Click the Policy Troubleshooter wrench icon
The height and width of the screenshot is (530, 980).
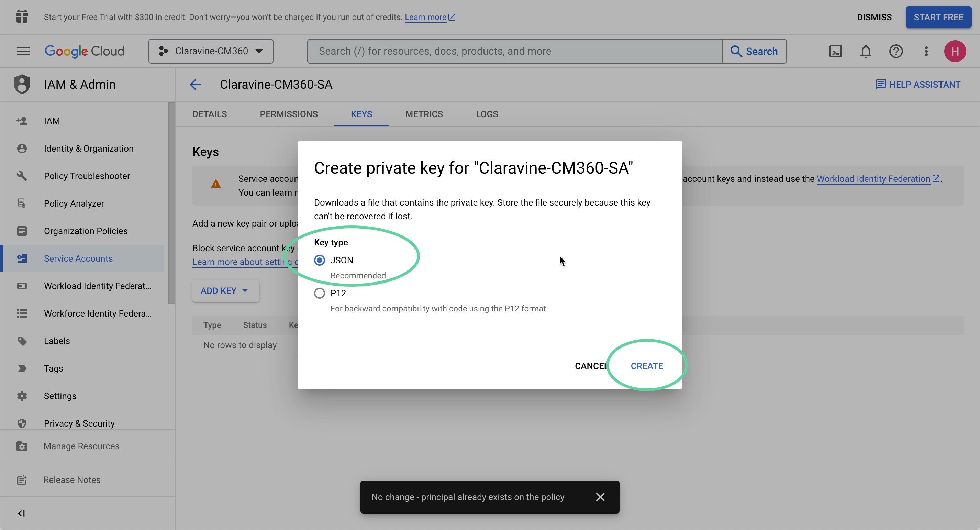click(22, 176)
